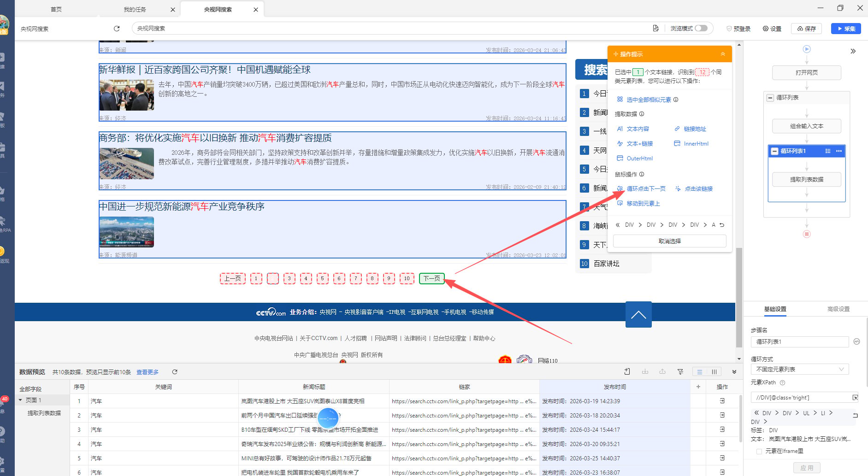The height and width of the screenshot is (476, 868).
Task: Click the 预登录 pre-login button
Action: pyautogui.click(x=738, y=29)
